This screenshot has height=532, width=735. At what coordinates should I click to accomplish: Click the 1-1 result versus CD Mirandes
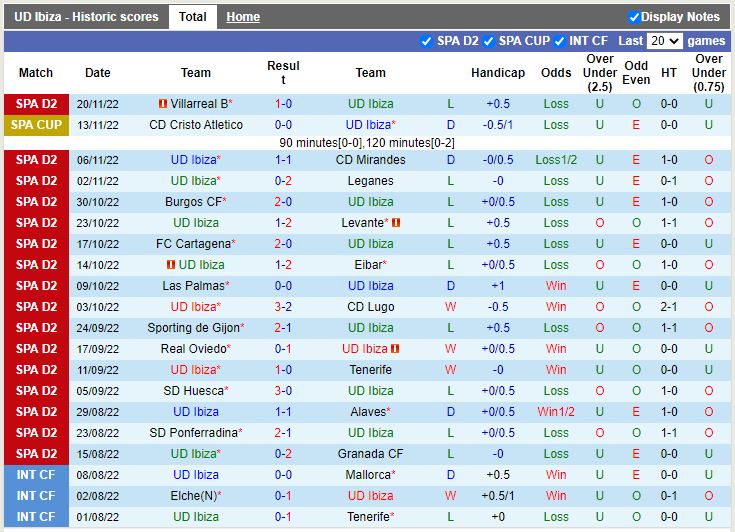click(283, 160)
